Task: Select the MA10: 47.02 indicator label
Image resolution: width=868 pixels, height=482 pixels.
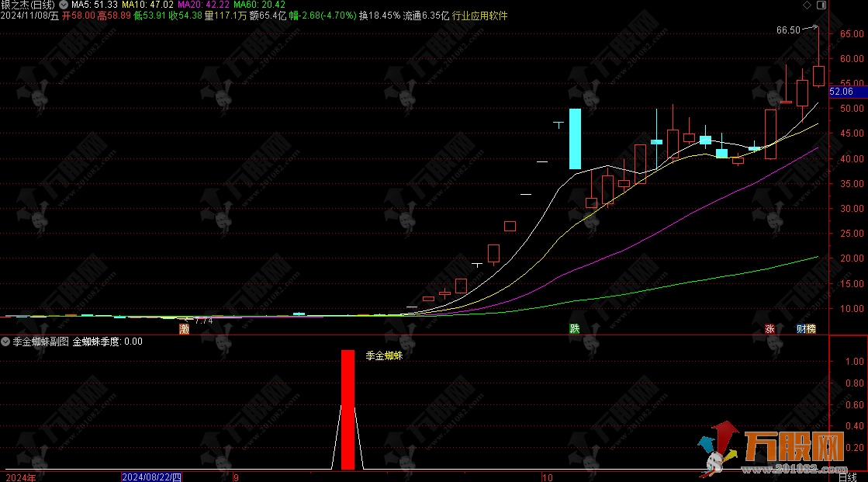Action: tap(148, 5)
